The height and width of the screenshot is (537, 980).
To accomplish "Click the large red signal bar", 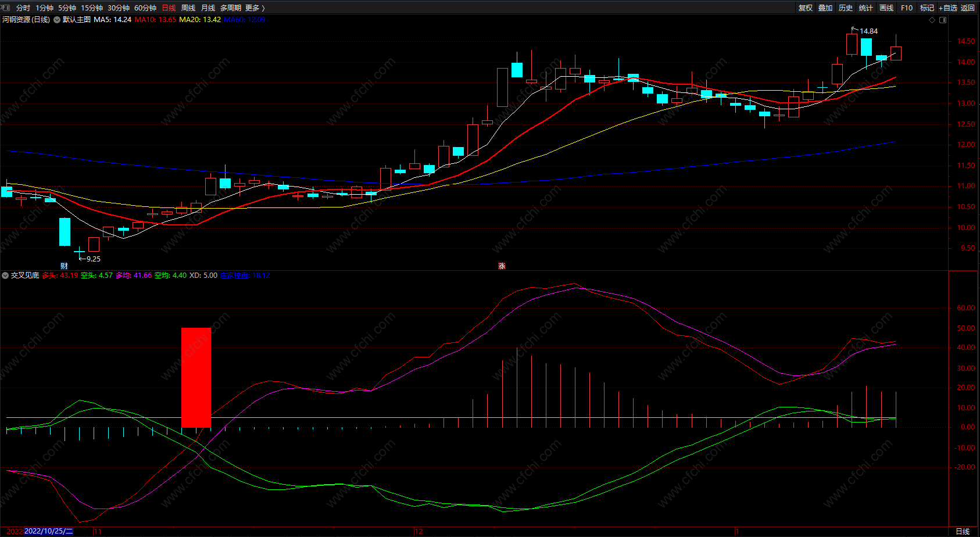I will tap(196, 378).
